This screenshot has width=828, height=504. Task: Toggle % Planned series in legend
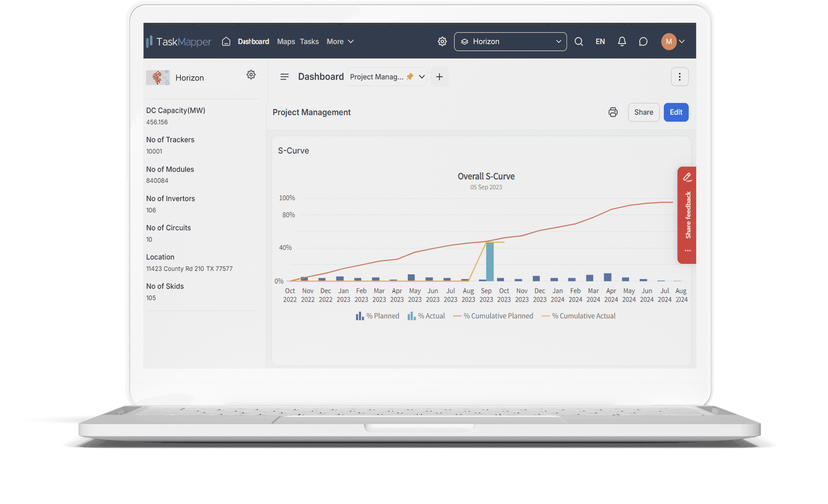pos(377,316)
